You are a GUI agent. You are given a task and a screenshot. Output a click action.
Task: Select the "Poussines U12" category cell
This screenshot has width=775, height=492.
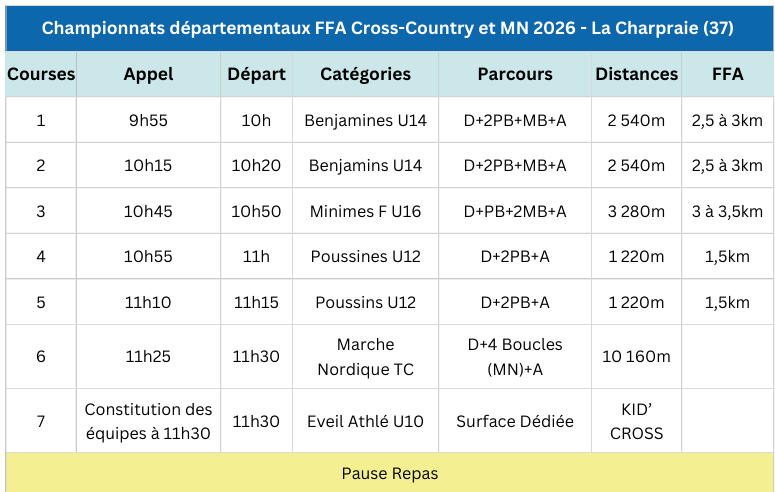(365, 257)
